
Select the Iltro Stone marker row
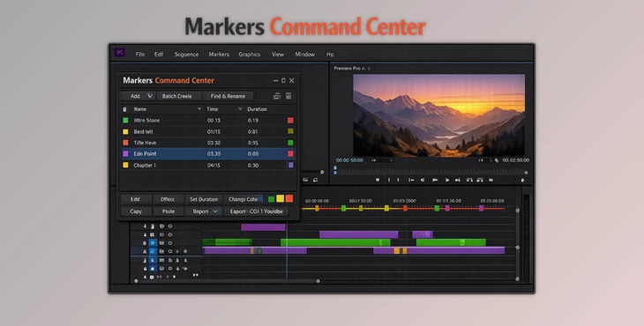click(207, 120)
